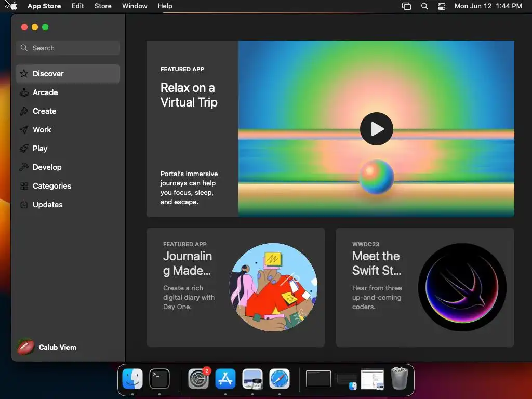
Task: Open the dark minimized window thumbnail in Dock
Action: coord(318,379)
